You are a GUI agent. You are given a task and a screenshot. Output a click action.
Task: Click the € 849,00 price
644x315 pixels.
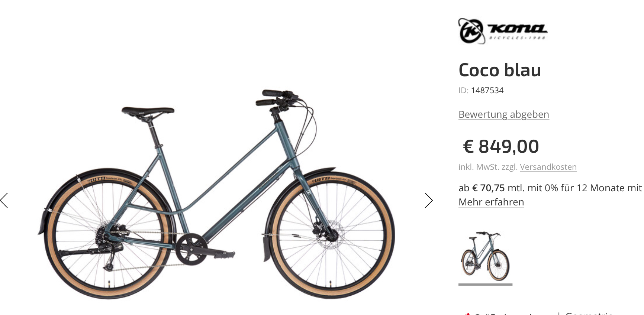coord(501,146)
